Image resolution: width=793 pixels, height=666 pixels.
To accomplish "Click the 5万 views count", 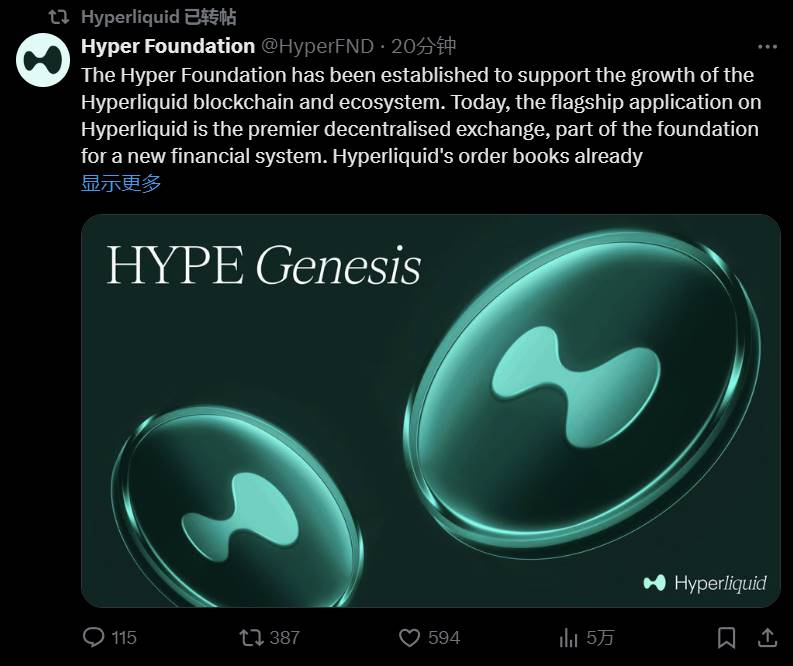I will click(601, 637).
